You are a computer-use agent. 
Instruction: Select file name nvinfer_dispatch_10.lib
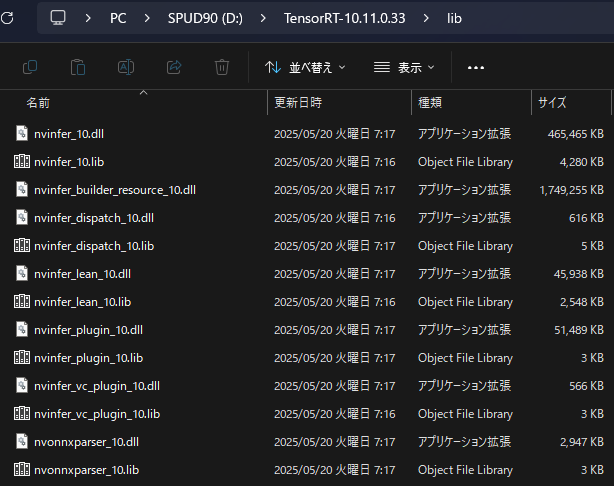click(94, 246)
